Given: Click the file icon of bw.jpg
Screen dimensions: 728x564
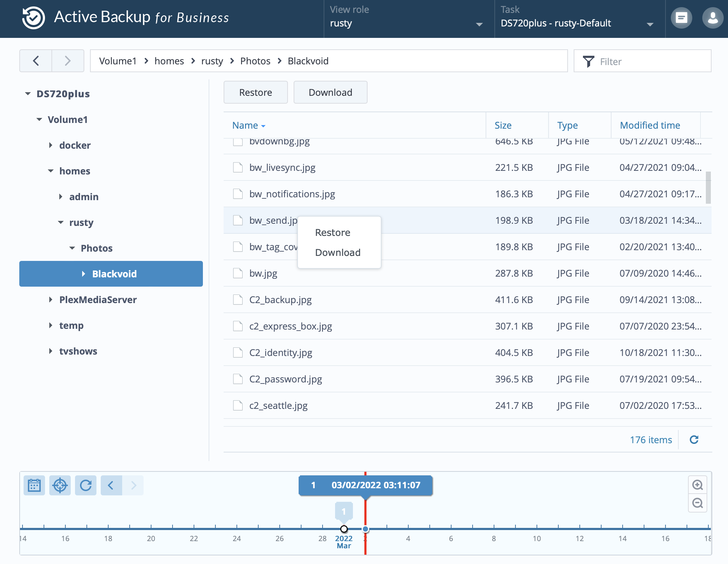Looking at the screenshot, I should 238,273.
